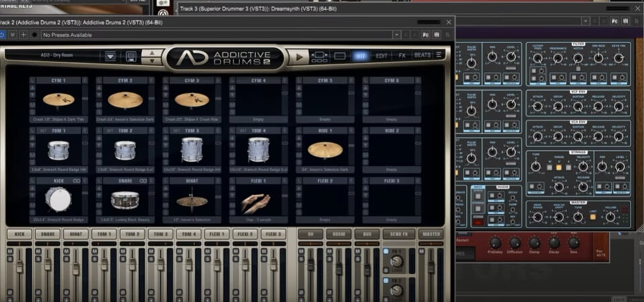This screenshot has width=644, height=302.
Task: Click Cutoff Freq knob in Dreamsynth Filter
Action: click(x=537, y=58)
